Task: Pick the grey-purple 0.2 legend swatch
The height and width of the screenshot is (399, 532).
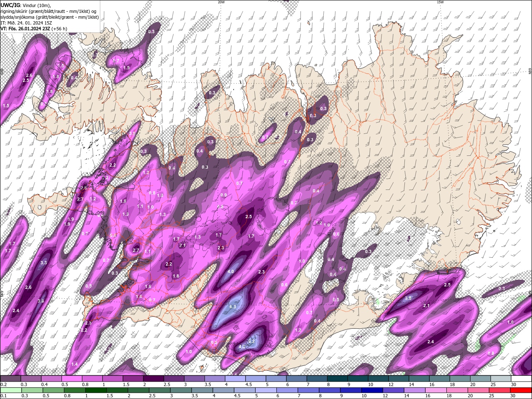Action: click(11, 379)
